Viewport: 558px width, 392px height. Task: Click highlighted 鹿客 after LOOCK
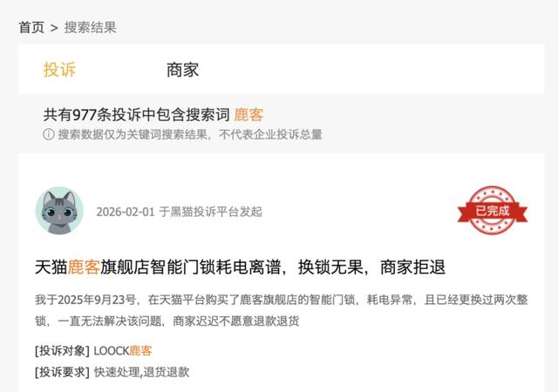click(x=140, y=351)
